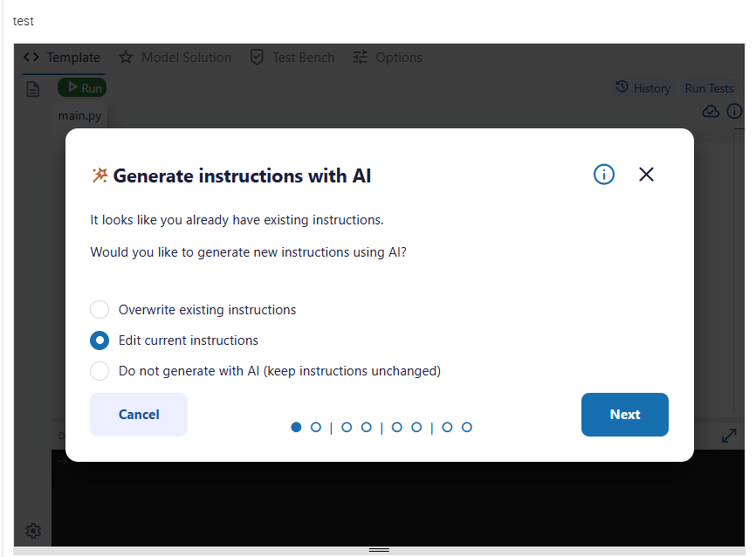Click the console resize handle at the bottom
Screen dimensions: 756x557
pos(378,548)
